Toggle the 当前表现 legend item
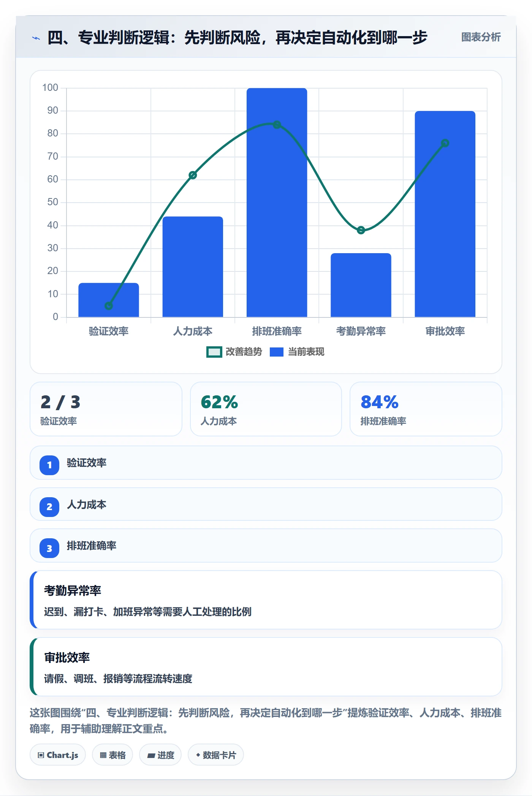Viewport: 532px width, 796px height. (297, 352)
